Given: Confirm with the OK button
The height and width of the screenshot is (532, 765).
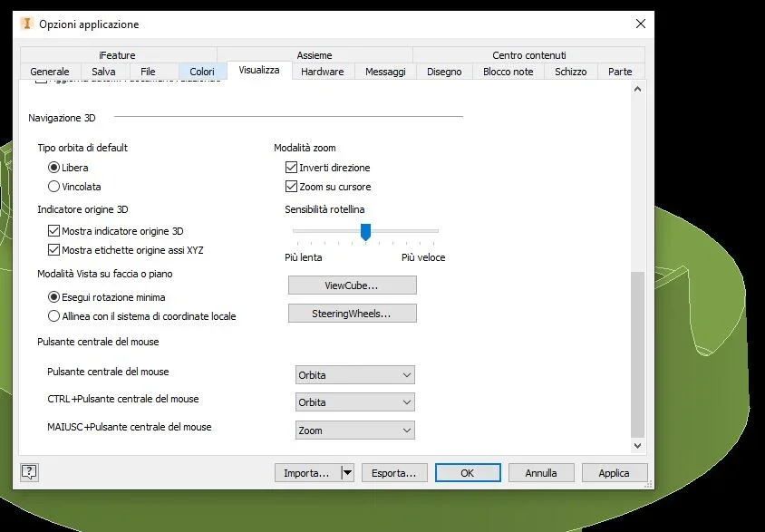Looking at the screenshot, I should [468, 473].
